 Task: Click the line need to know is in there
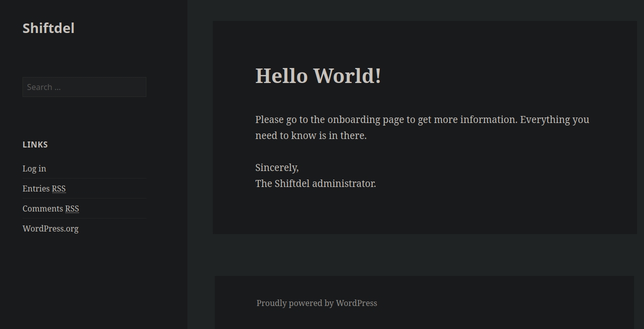click(311, 135)
